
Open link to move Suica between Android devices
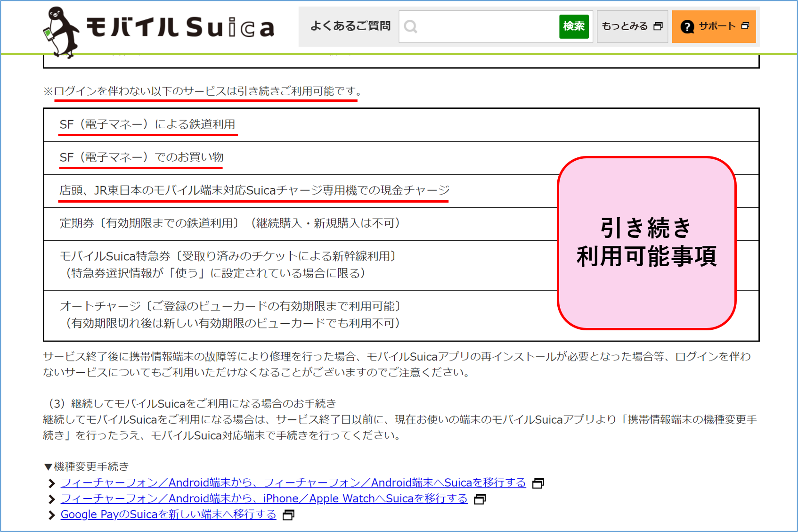pos(293,483)
